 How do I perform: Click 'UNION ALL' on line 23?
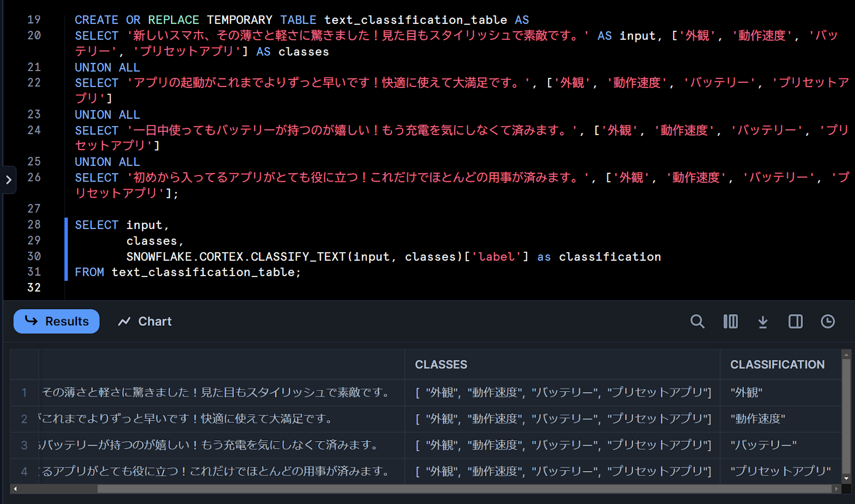pyautogui.click(x=107, y=115)
